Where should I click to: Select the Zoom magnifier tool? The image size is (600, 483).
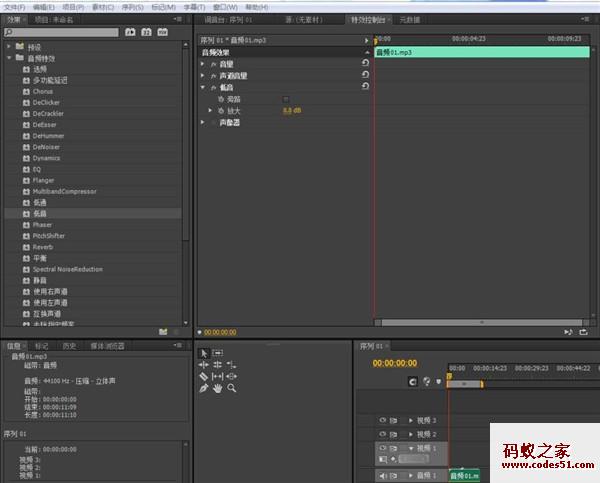231,388
